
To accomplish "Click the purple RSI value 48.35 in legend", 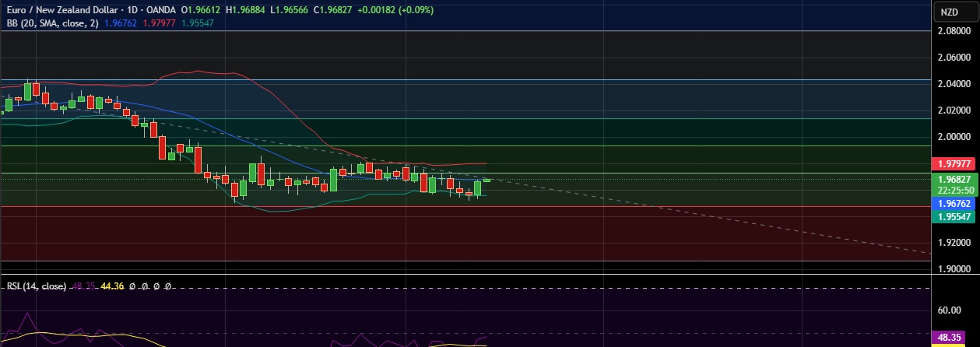I will 83,286.
